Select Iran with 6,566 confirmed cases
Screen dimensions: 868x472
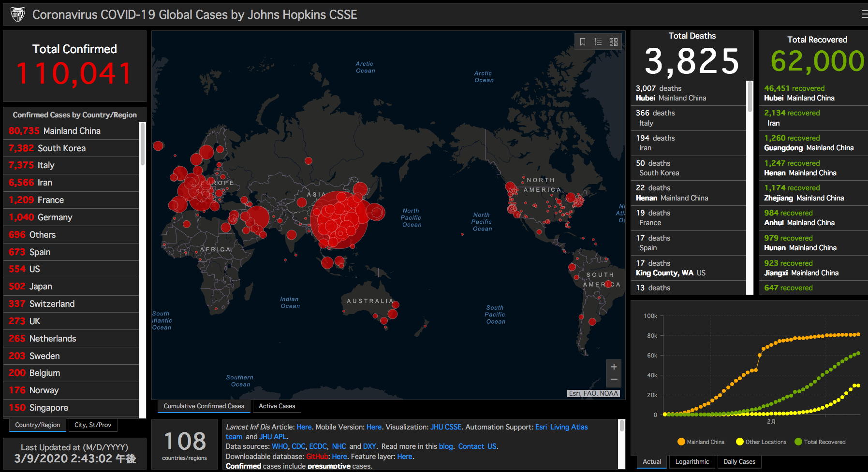(x=71, y=183)
